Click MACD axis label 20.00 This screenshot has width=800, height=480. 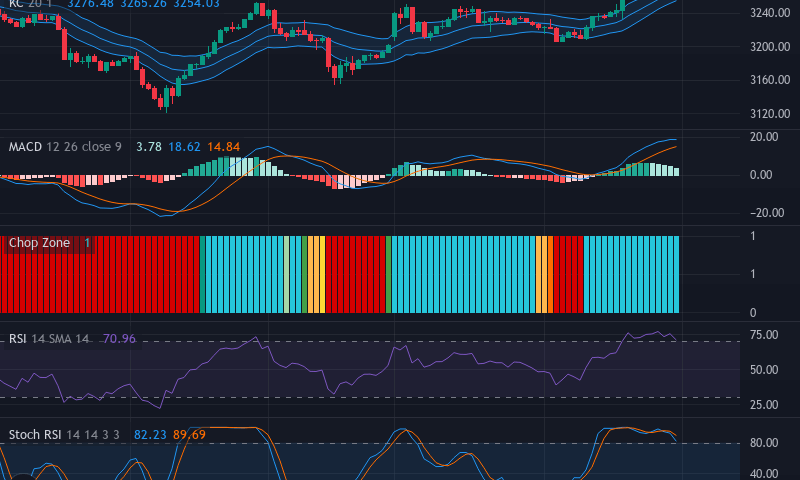click(764, 137)
